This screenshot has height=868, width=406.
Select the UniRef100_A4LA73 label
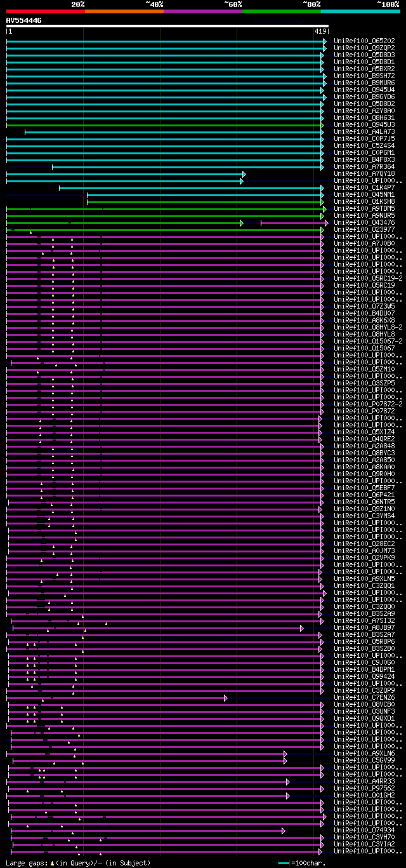point(364,131)
